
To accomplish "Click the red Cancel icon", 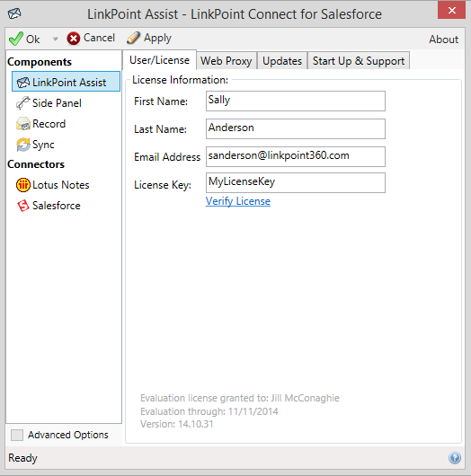I will [74, 39].
